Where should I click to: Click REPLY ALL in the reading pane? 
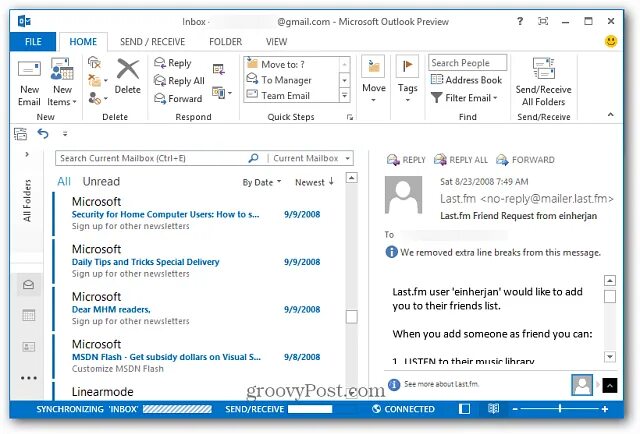pos(461,160)
